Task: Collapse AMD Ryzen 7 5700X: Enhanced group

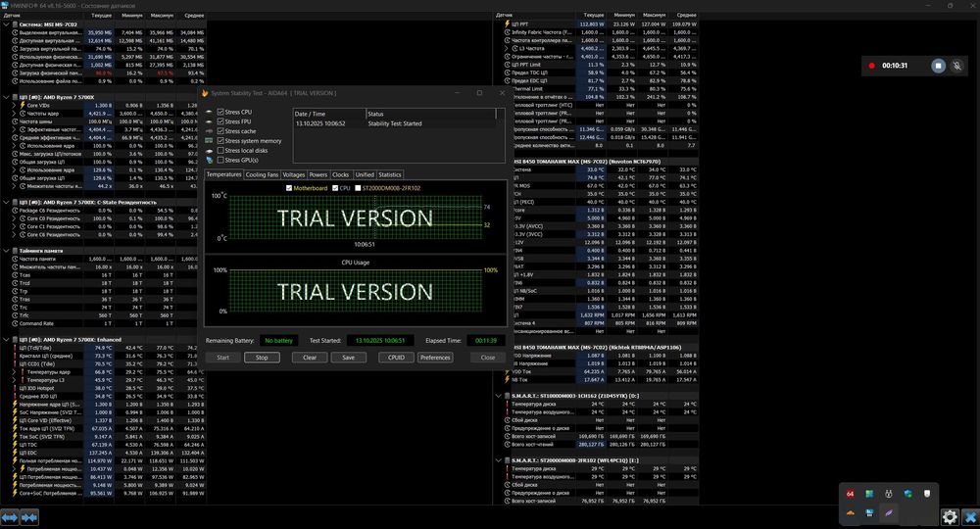Action: click(x=6, y=340)
